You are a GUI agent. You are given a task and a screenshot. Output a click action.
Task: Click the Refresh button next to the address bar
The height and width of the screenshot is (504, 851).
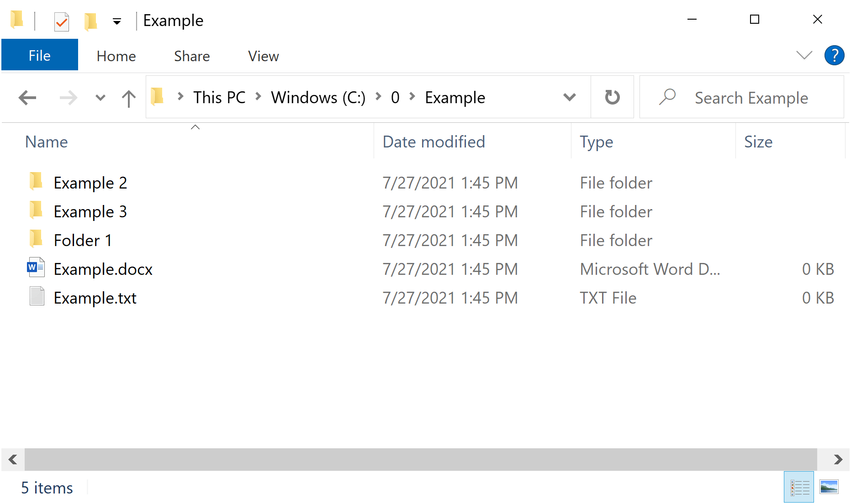[612, 97]
